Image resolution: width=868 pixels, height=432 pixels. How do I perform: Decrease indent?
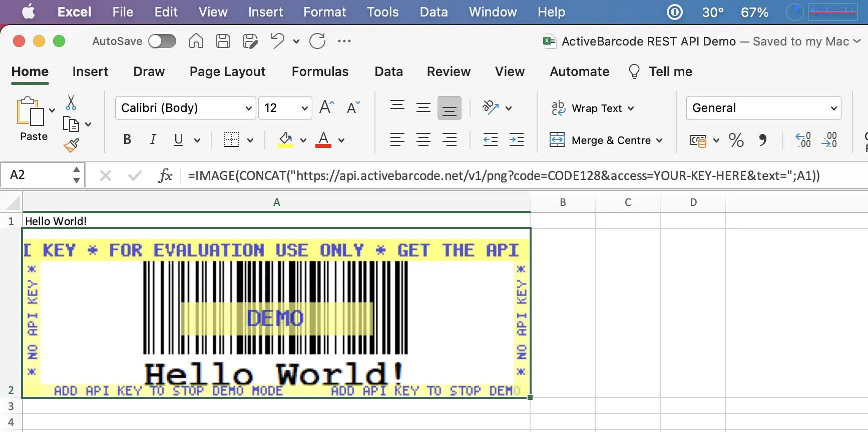coord(491,140)
